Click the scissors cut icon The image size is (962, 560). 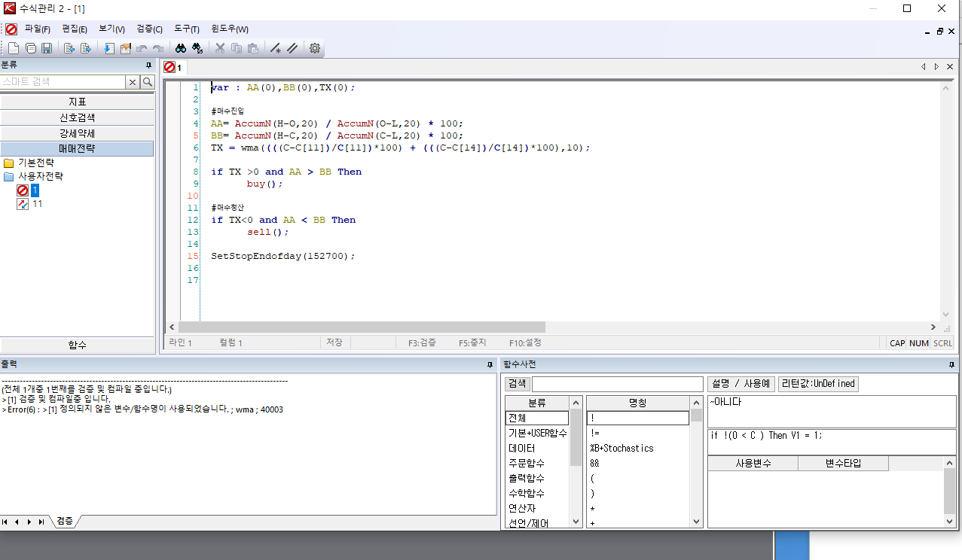(x=220, y=48)
